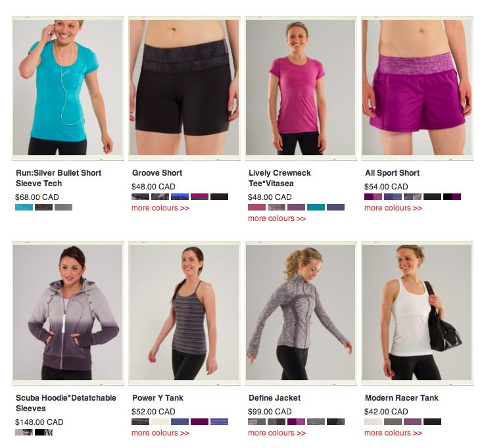Choose the black swatch under Scuba Hoodie

point(44,432)
